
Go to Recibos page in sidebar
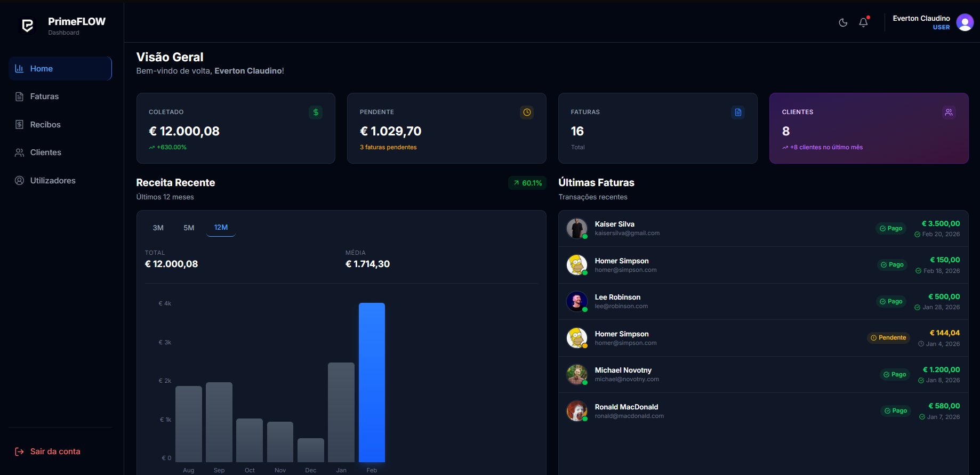click(x=45, y=125)
